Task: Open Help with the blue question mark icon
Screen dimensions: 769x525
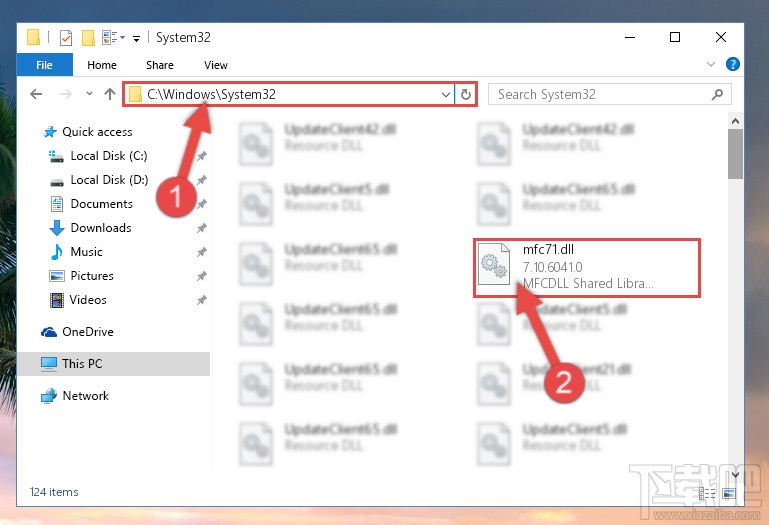Action: point(732,64)
